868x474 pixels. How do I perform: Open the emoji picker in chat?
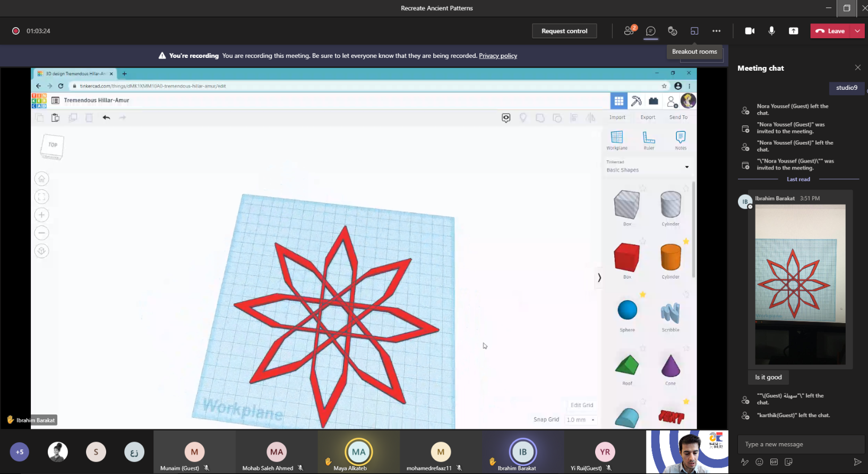(x=759, y=462)
